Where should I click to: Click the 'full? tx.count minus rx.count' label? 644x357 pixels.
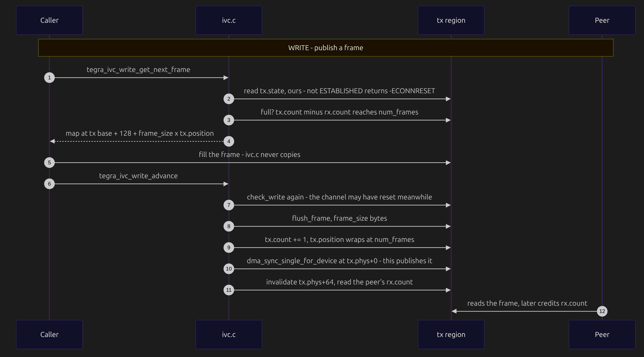coord(340,112)
